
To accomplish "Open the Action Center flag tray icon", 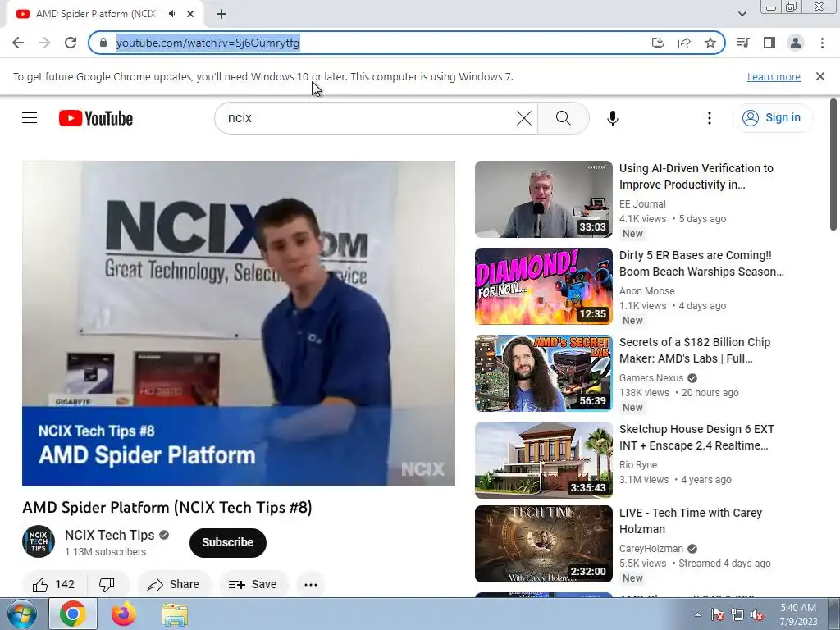I will [717, 614].
